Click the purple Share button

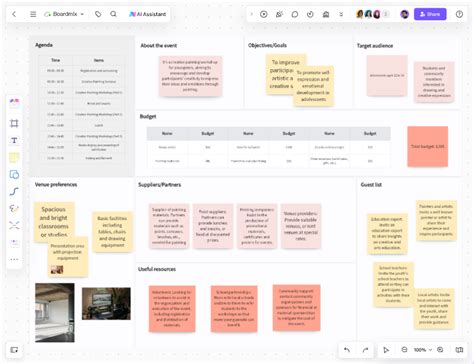point(430,14)
